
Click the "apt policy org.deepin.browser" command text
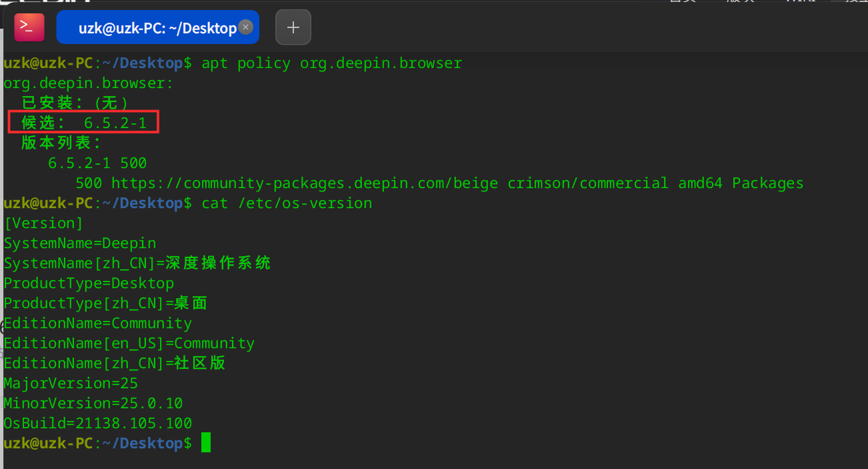[331, 63]
